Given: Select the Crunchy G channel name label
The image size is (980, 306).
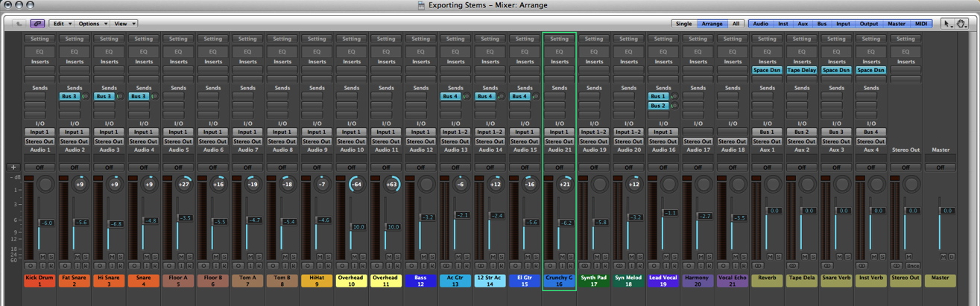Looking at the screenshot, I should 559,281.
